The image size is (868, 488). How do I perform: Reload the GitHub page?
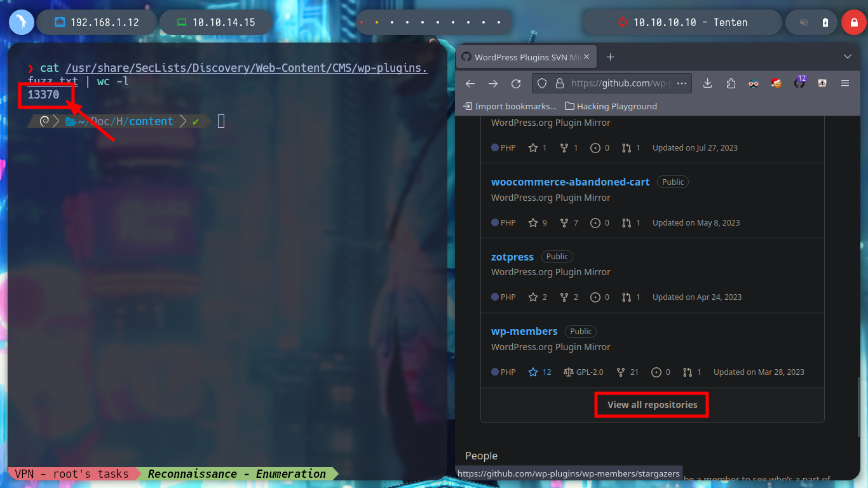pyautogui.click(x=516, y=83)
